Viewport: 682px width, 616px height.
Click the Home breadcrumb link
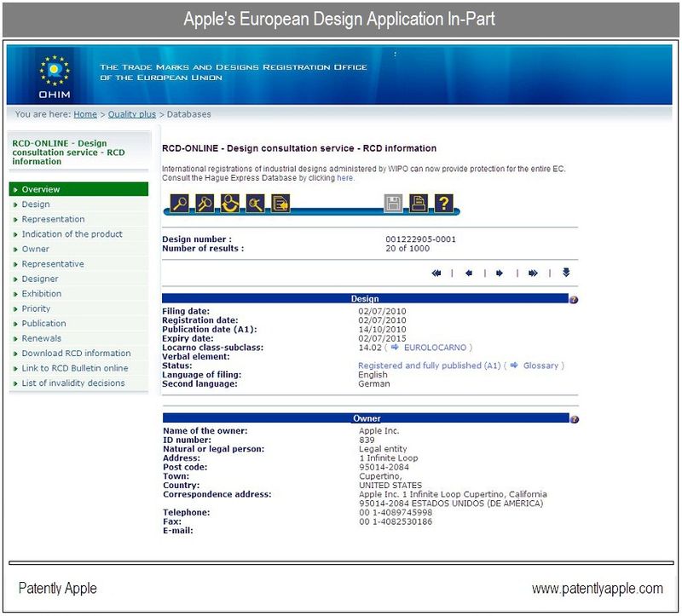85,114
